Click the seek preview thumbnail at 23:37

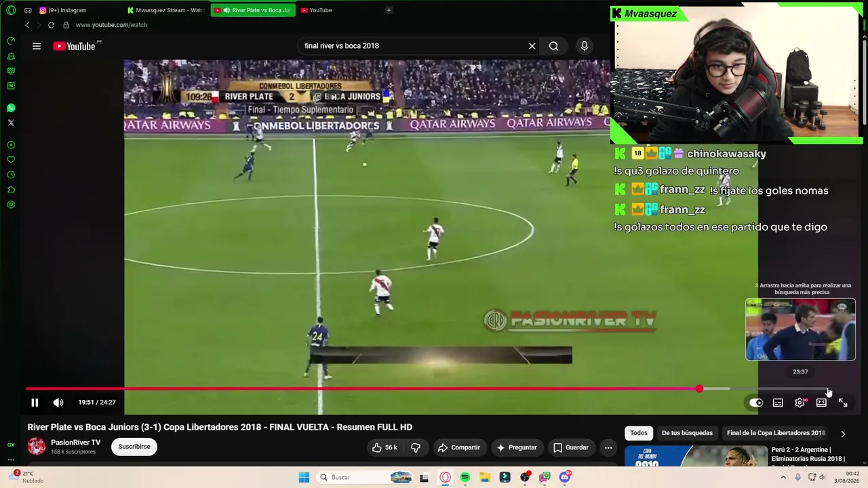pyautogui.click(x=800, y=329)
